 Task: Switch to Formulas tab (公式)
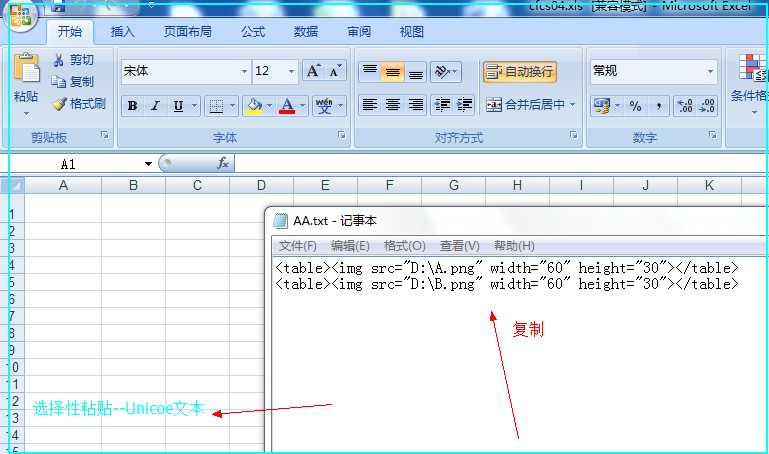(x=253, y=32)
